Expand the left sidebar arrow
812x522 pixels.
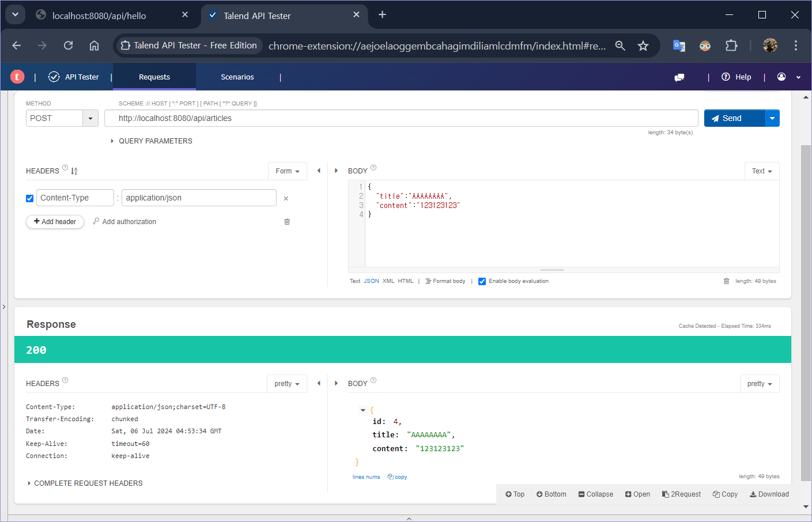click(3, 307)
